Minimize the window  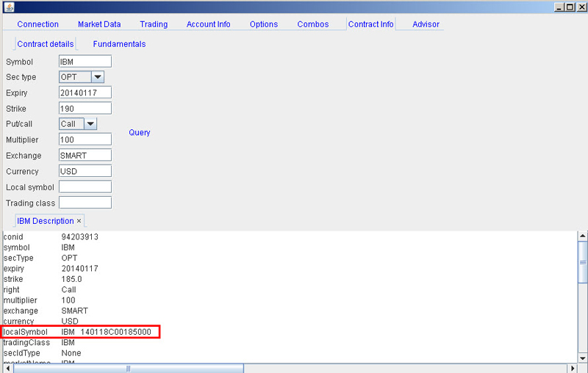click(x=559, y=7)
